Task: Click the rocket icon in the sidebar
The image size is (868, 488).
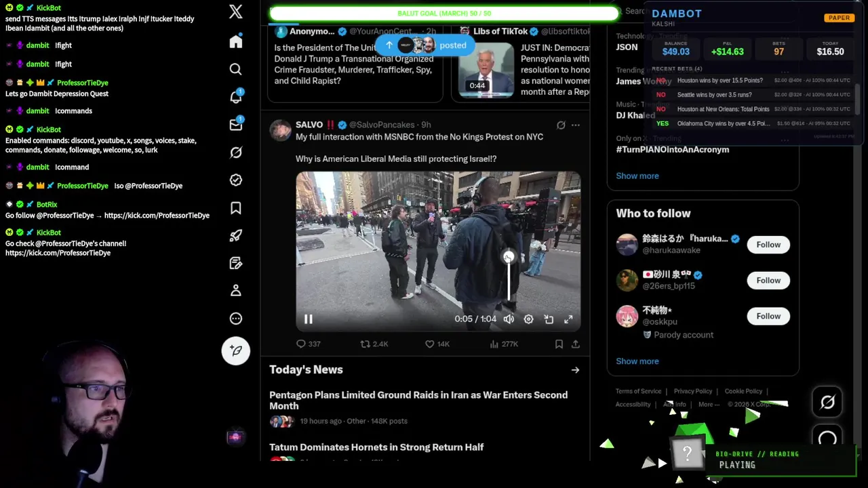Action: [x=235, y=235]
